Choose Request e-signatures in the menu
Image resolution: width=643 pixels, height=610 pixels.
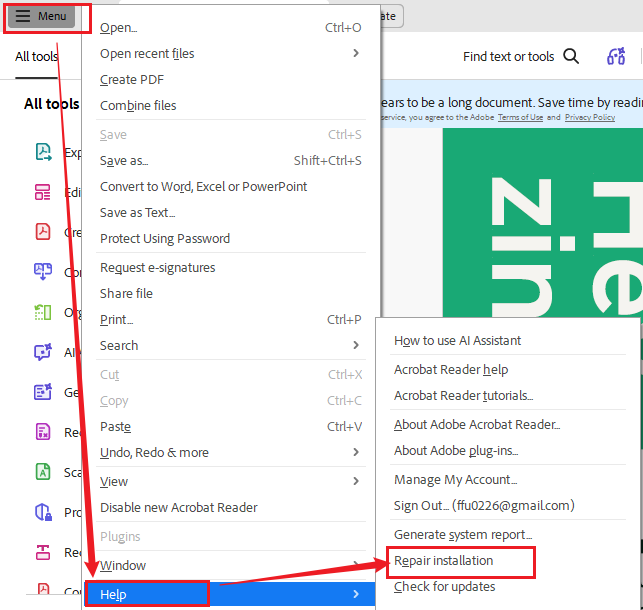(x=230, y=267)
